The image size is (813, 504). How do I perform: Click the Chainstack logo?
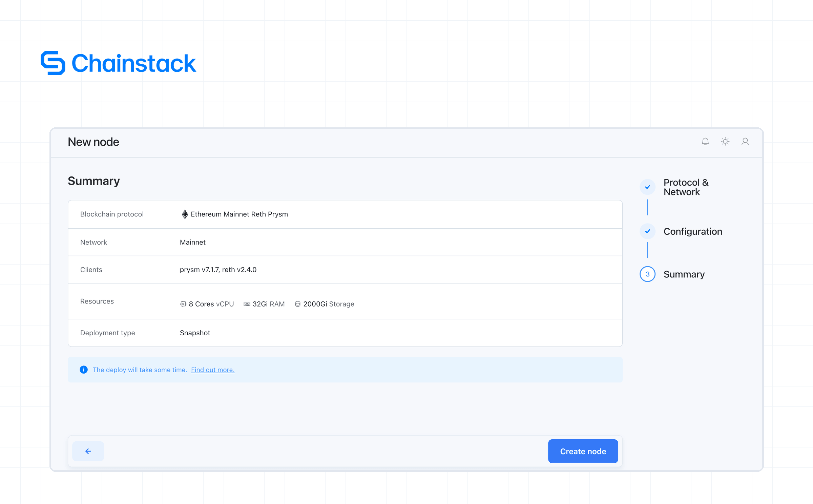tap(118, 63)
